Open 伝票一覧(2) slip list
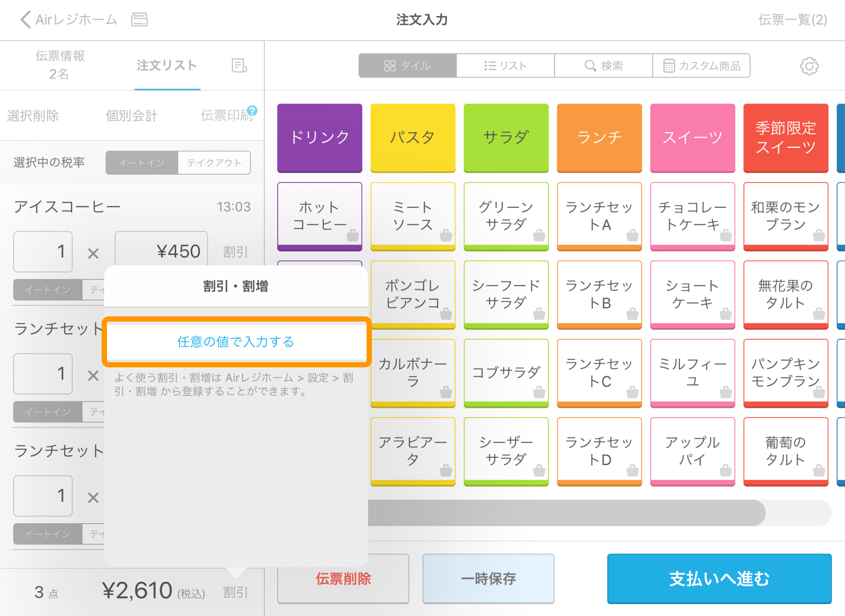The width and height of the screenshot is (845, 616). (x=792, y=19)
